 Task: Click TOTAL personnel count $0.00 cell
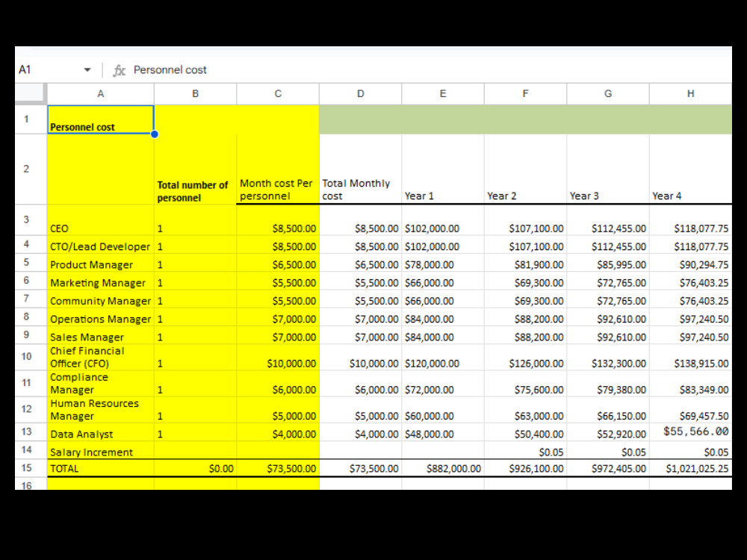coord(195,468)
